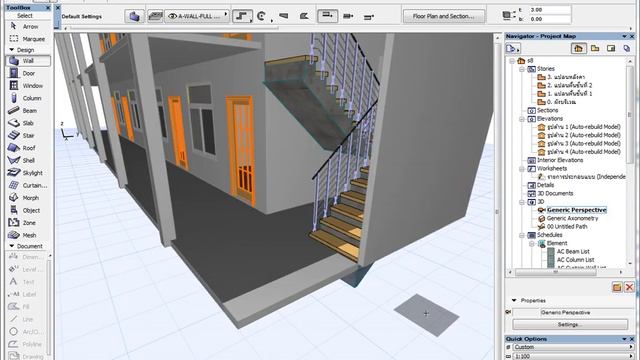Viewport: 640px width, 360px height.
Task: Click the wall layer icon in info box
Action: [x=155, y=16]
